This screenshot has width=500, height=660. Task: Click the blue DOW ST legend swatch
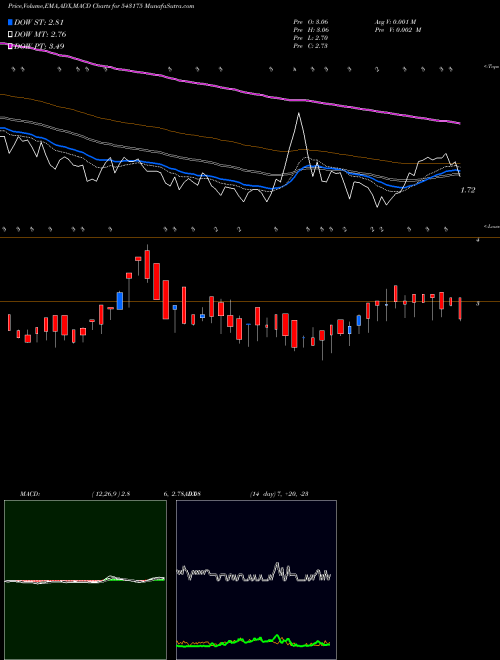tap(11, 22)
